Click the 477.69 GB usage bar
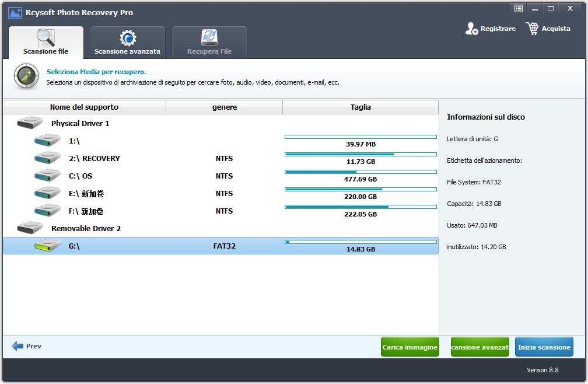Image resolution: width=588 pixels, height=384 pixels. coord(360,172)
